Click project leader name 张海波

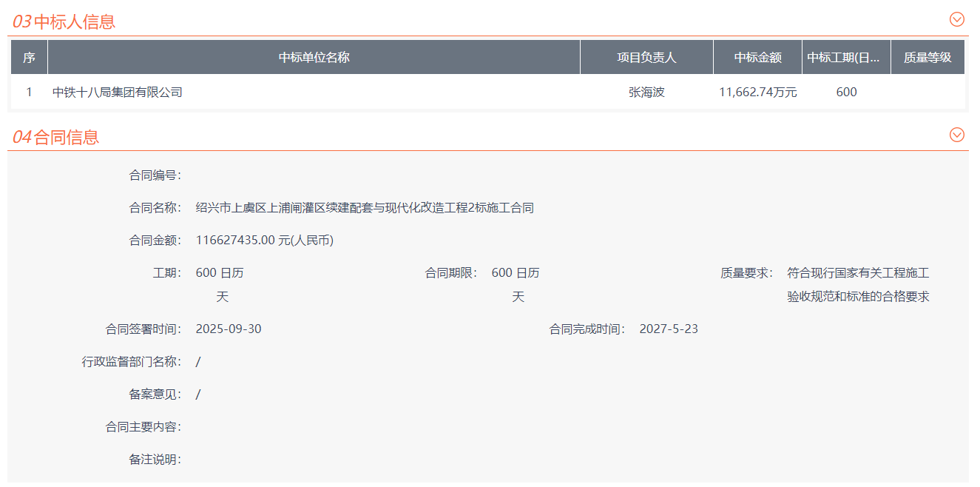click(x=646, y=93)
